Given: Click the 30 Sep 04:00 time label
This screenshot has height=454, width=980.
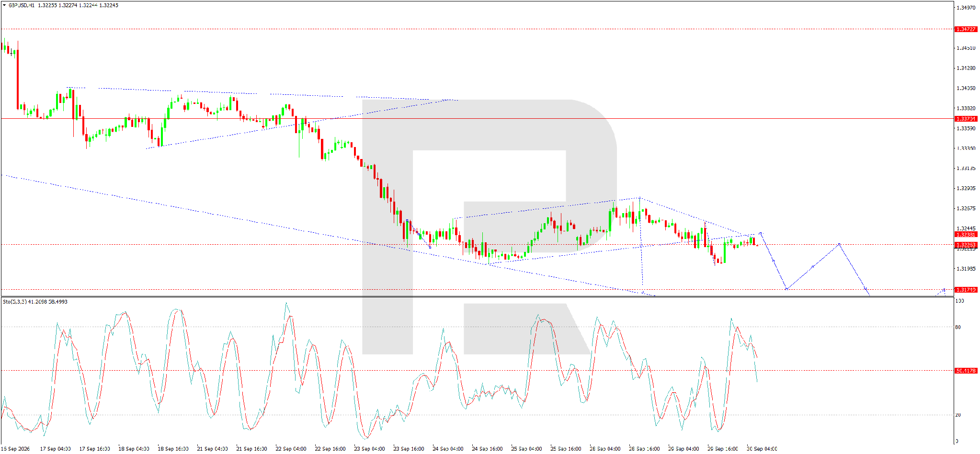Looking at the screenshot, I should (x=762, y=449).
